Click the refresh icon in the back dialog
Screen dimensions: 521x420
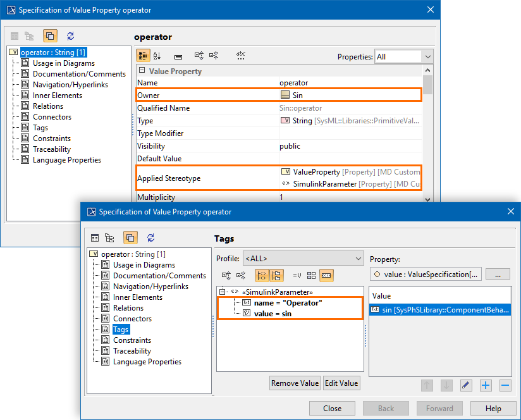pos(70,36)
